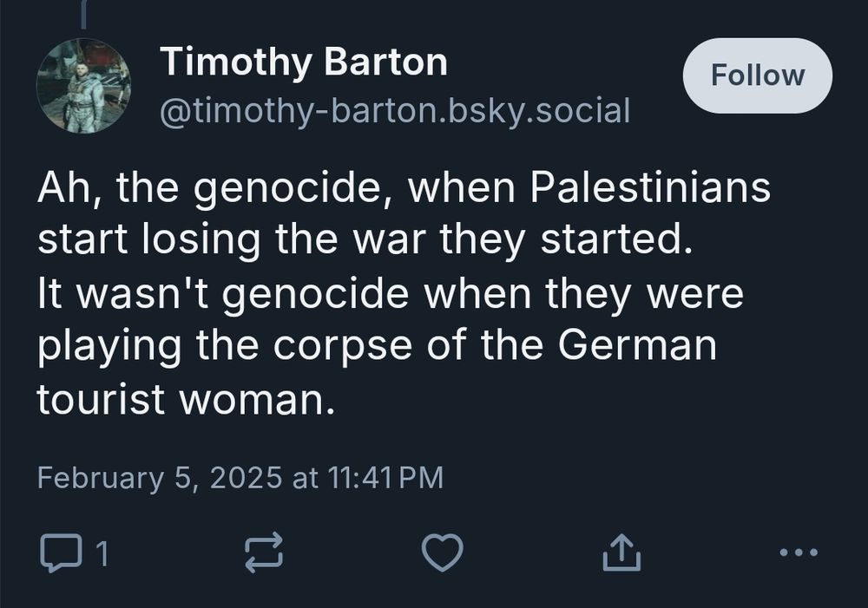Open the three-dot more options menu
This screenshot has width=868, height=608.
[x=798, y=552]
